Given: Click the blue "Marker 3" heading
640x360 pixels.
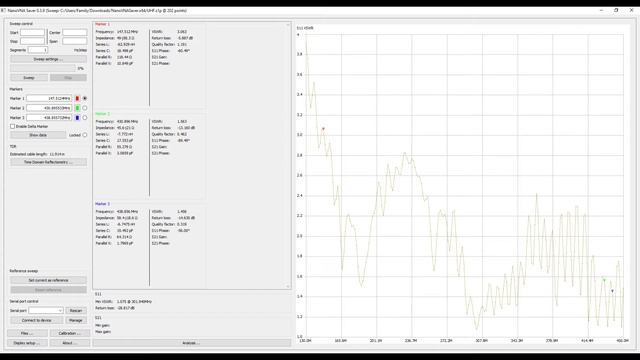Looking at the screenshot, I should (102, 204).
